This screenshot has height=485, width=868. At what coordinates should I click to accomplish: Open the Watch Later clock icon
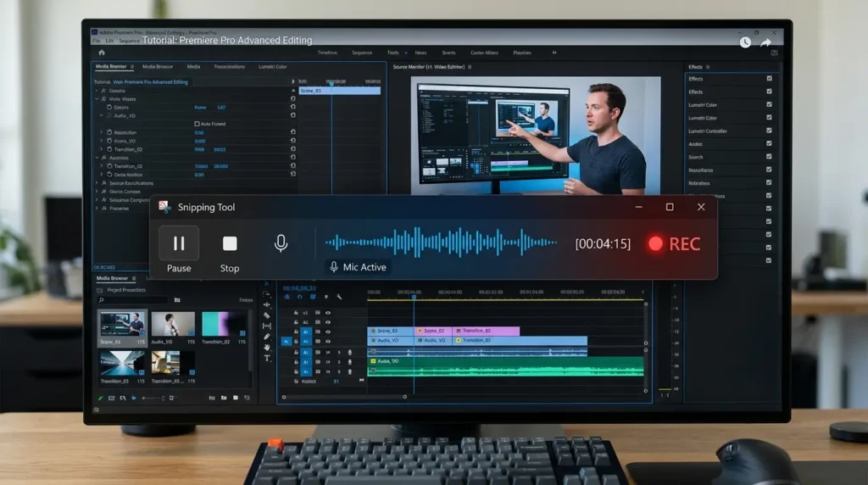click(x=745, y=42)
